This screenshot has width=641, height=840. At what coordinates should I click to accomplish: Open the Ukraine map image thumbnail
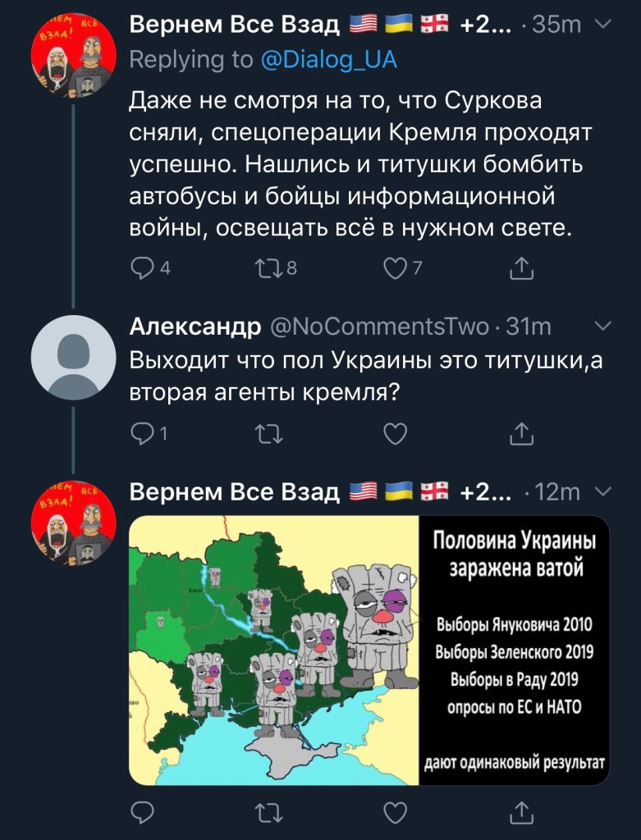coord(369,650)
